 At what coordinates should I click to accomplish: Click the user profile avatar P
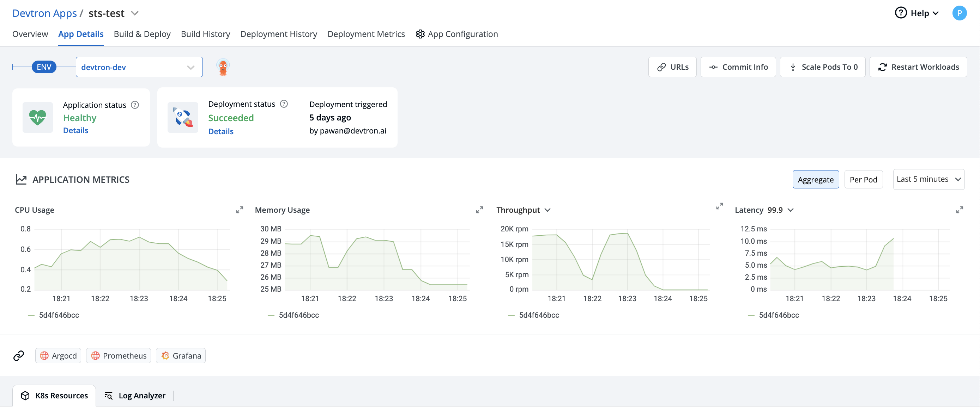click(x=959, y=13)
